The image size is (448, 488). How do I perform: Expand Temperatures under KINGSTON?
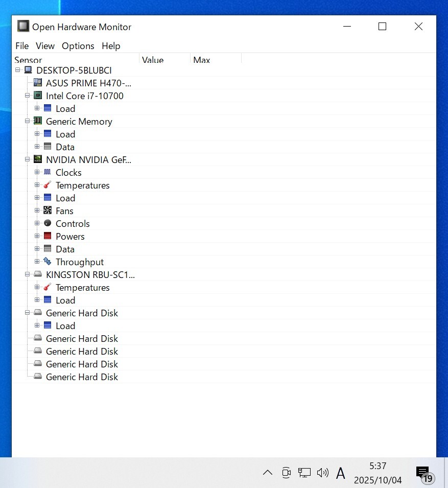click(x=37, y=287)
